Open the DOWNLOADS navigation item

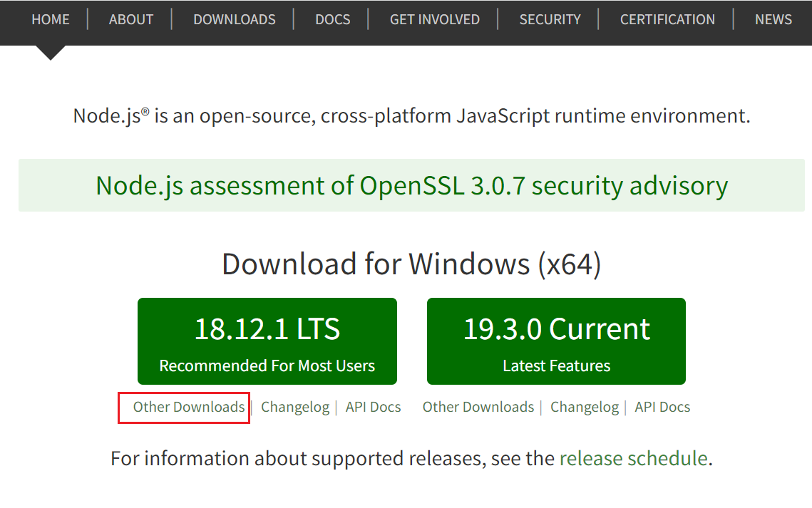pos(234,20)
